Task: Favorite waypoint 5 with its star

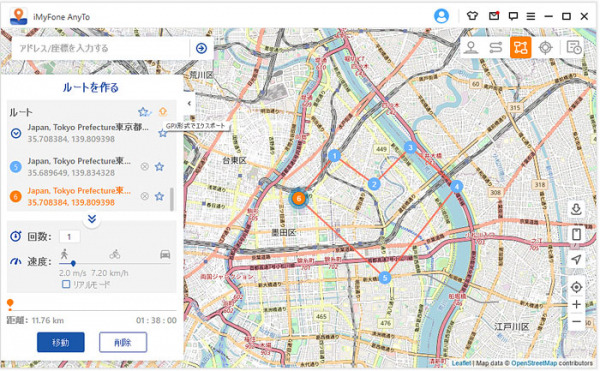Action: (160, 167)
